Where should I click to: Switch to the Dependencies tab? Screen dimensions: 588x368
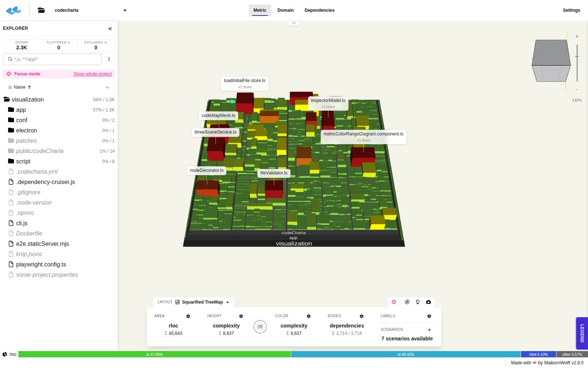319,10
